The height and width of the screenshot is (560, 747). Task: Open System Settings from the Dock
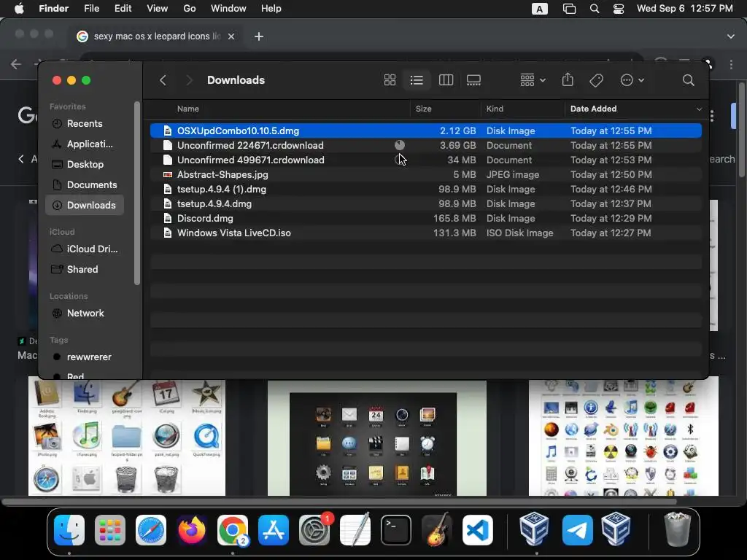(x=314, y=530)
